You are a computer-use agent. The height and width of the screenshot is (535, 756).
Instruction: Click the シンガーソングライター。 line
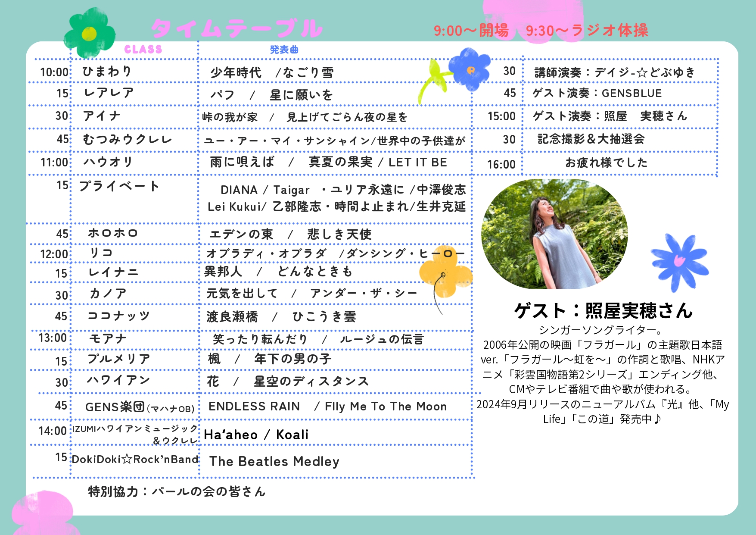(601, 330)
